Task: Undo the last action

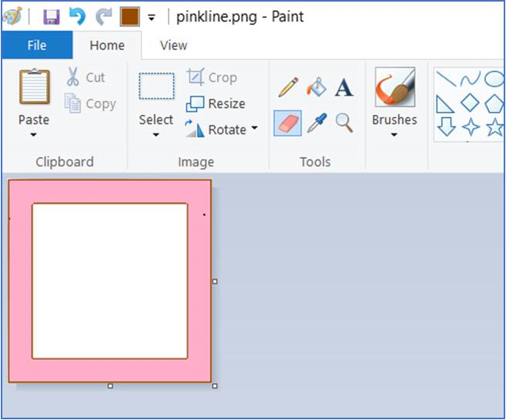Action: [78, 16]
